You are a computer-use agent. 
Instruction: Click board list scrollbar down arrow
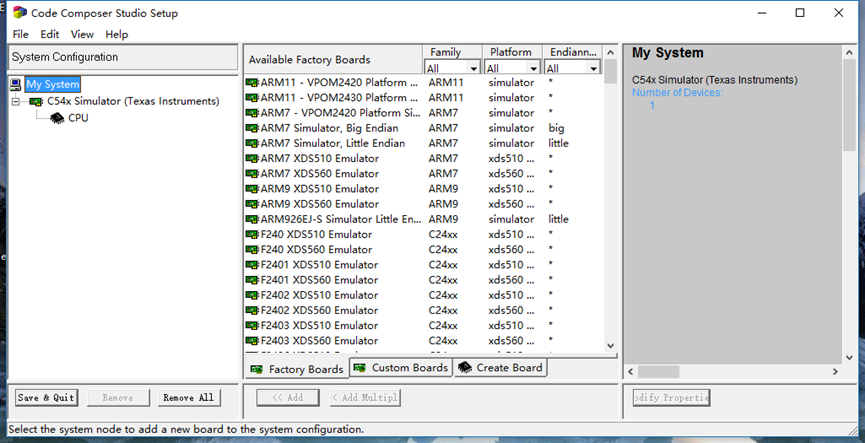(610, 346)
